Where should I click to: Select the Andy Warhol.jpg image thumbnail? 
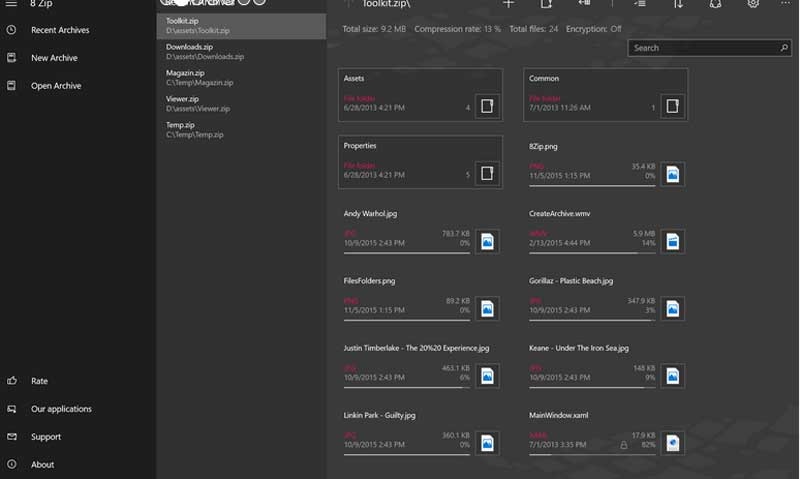(487, 241)
